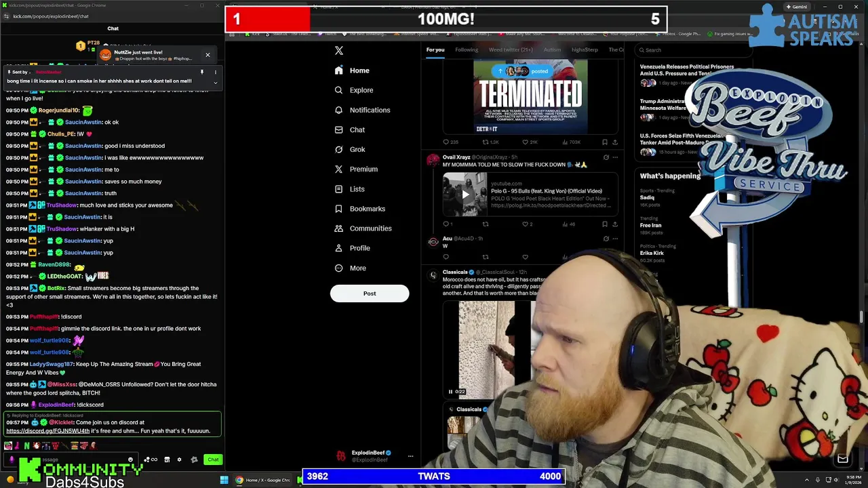This screenshot has width=868, height=488.
Task: Pause the Classicals video at 0:22
Action: [x=450, y=392]
